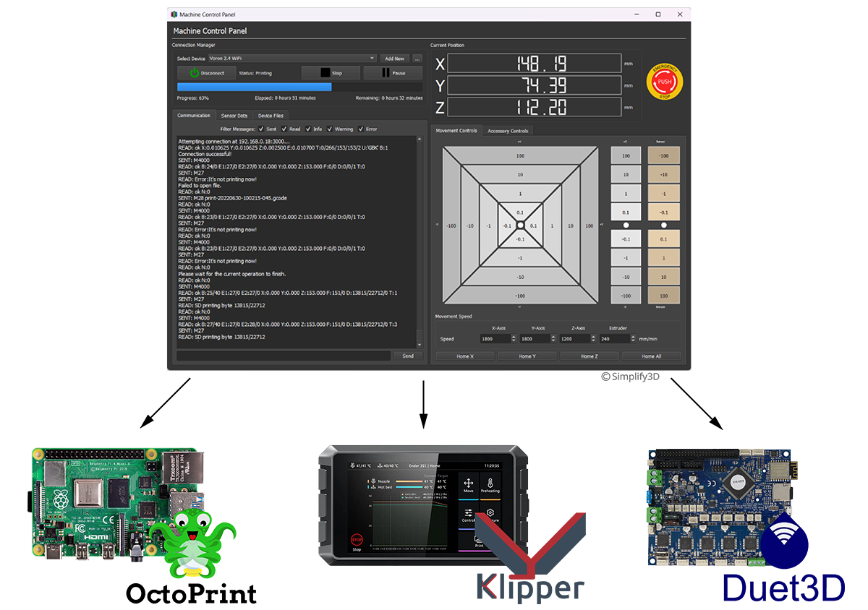Extrude 1 mm of filament

tap(664, 258)
